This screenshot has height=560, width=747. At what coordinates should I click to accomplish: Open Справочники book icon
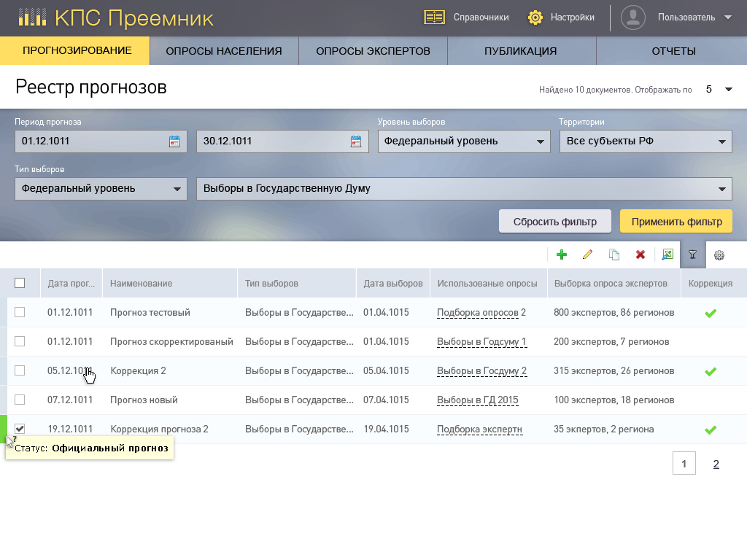434,17
